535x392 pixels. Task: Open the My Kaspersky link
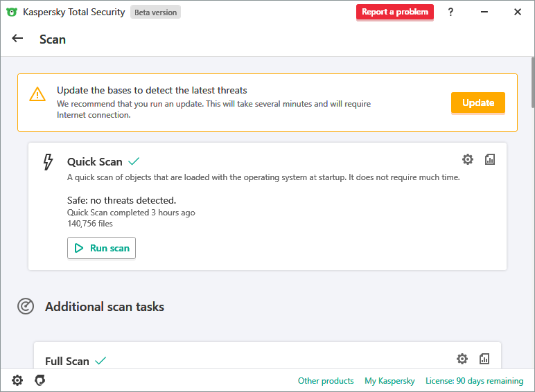tap(389, 381)
